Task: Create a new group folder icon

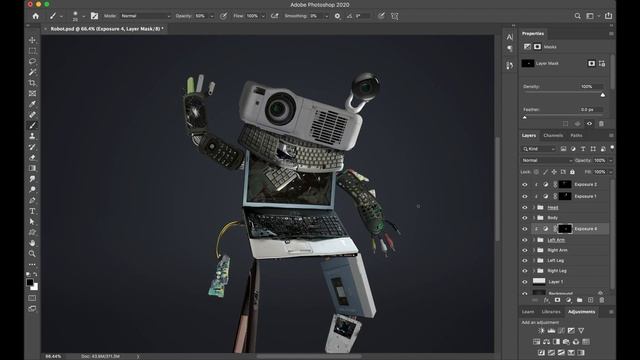Action: (580, 300)
